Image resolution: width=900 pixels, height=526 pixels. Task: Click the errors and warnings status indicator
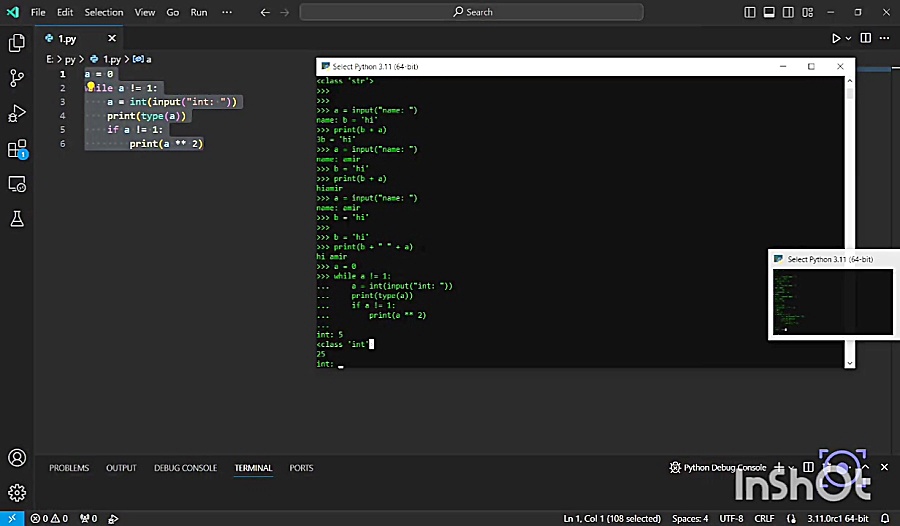pyautogui.click(x=49, y=519)
